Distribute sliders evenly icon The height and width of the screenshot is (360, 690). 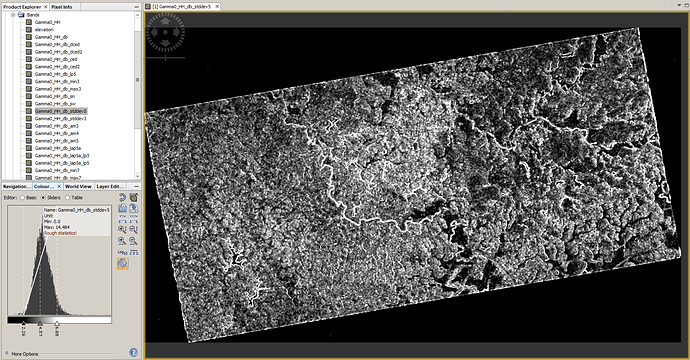(133, 252)
